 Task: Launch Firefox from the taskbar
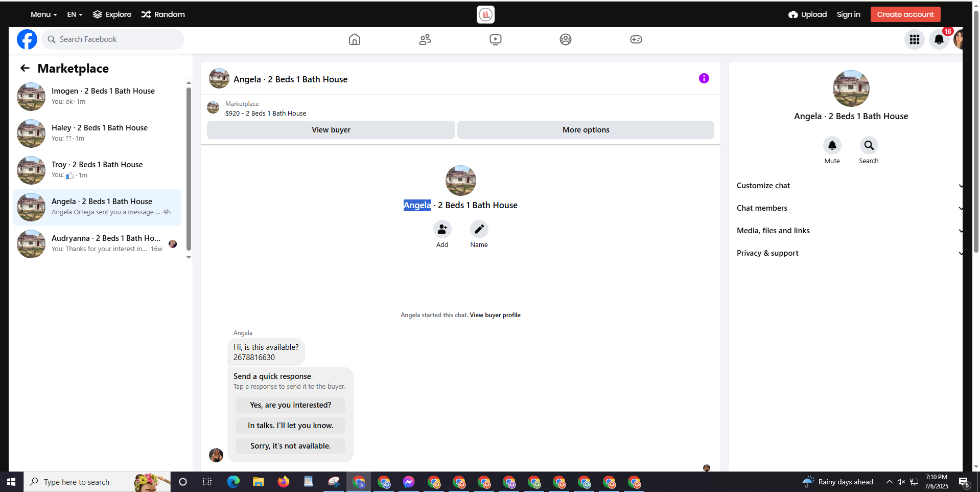click(x=283, y=482)
